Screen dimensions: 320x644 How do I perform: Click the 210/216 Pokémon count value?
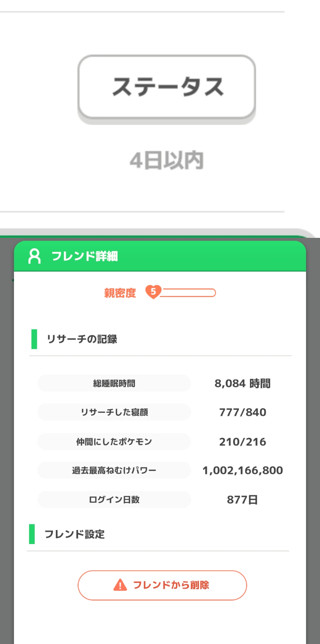tap(242, 442)
